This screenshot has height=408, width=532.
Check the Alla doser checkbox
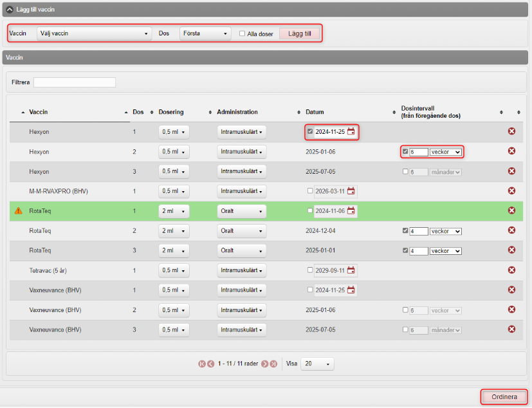[x=242, y=34]
